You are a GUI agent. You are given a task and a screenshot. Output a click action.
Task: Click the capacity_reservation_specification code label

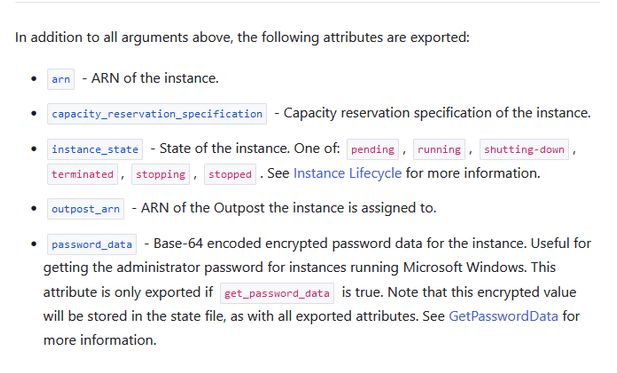pyautogui.click(x=157, y=114)
